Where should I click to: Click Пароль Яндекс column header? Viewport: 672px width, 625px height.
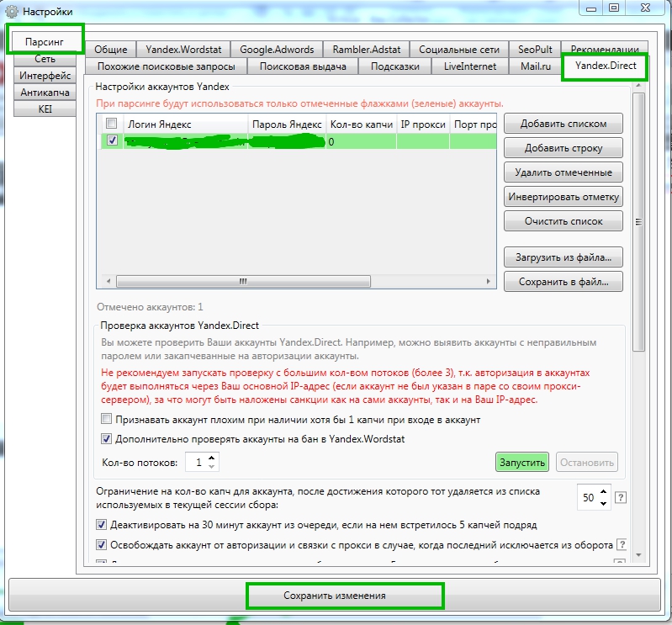287,124
